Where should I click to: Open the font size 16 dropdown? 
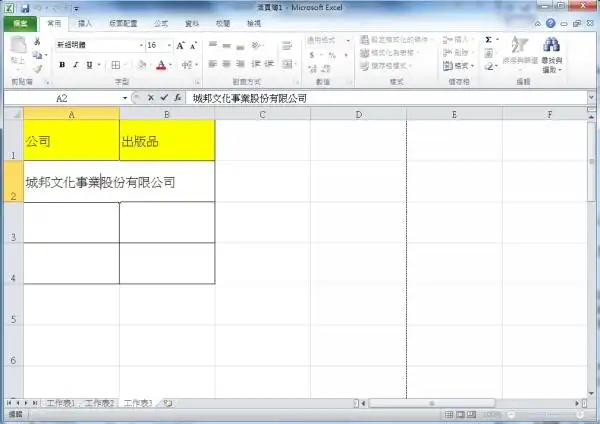169,45
